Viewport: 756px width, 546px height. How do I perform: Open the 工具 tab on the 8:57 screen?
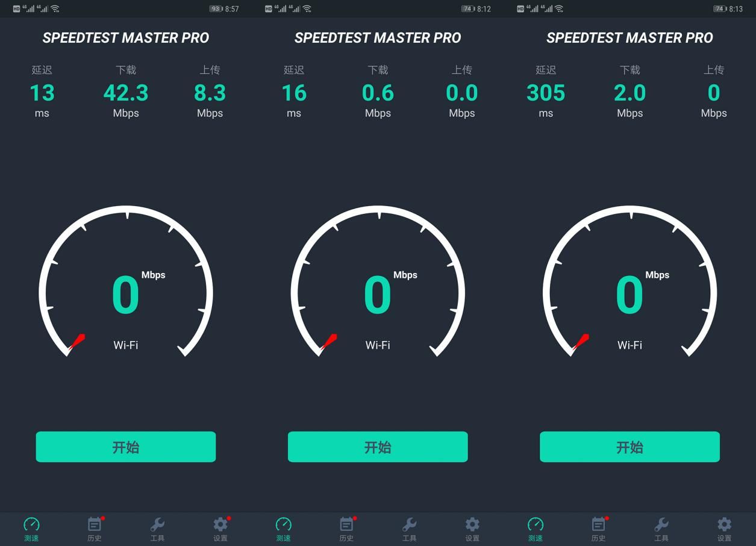[157, 529]
